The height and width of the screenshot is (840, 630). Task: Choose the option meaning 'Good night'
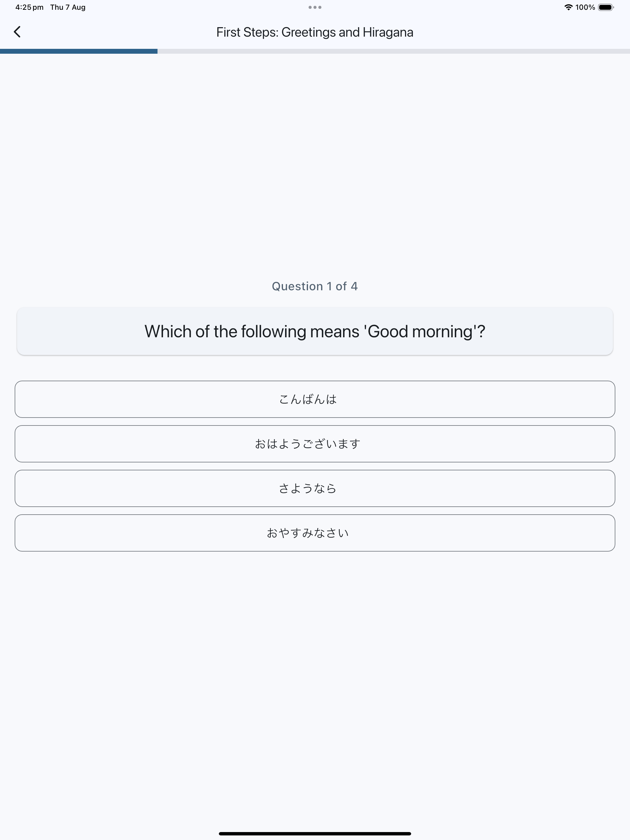pyautogui.click(x=315, y=533)
